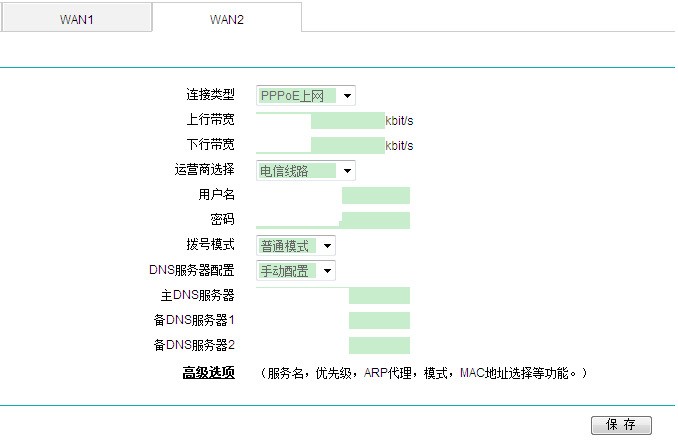Expand the 拨号模式 普通模式 dropdown
This screenshot has width=678, height=446.
click(x=296, y=246)
